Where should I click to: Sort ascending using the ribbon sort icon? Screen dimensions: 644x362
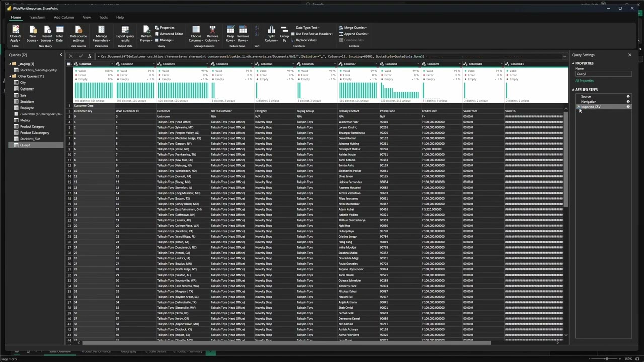point(257,28)
